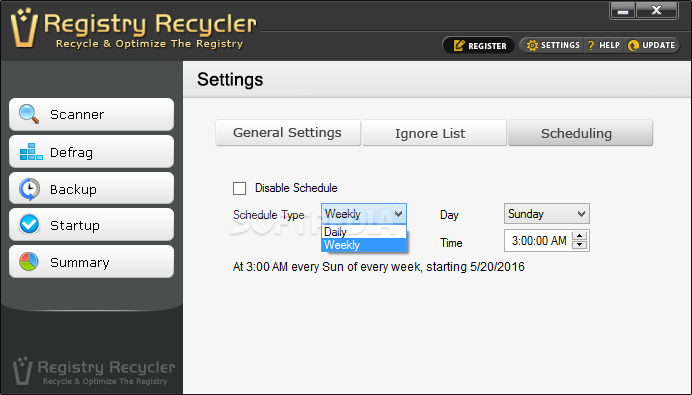Click the Backup clock icon

click(29, 189)
